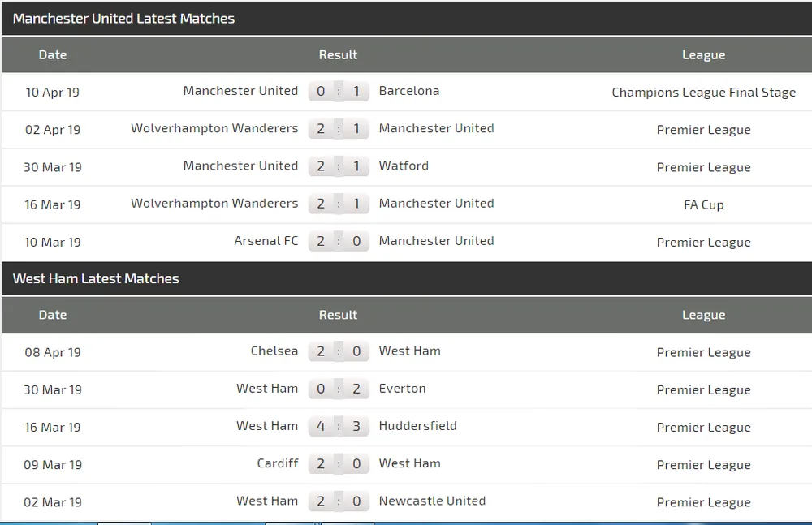Click the 16 Mar 19 West Ham match date
812x525 pixels.
52,427
